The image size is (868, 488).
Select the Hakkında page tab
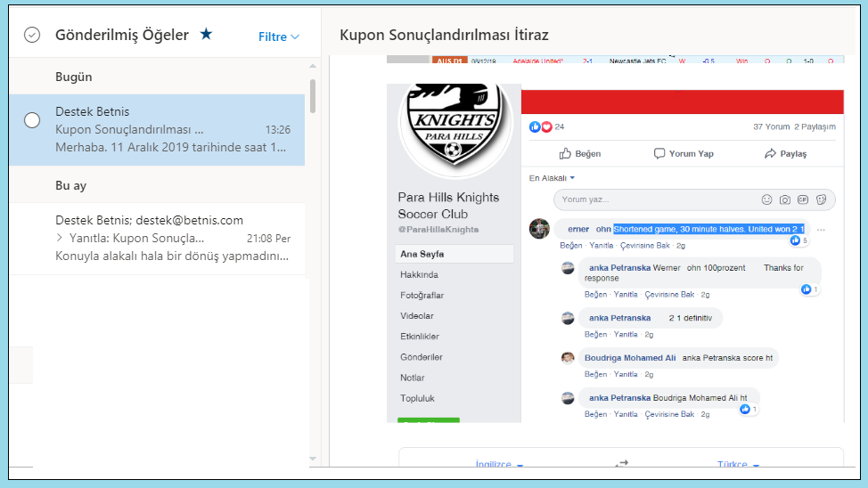tap(419, 274)
